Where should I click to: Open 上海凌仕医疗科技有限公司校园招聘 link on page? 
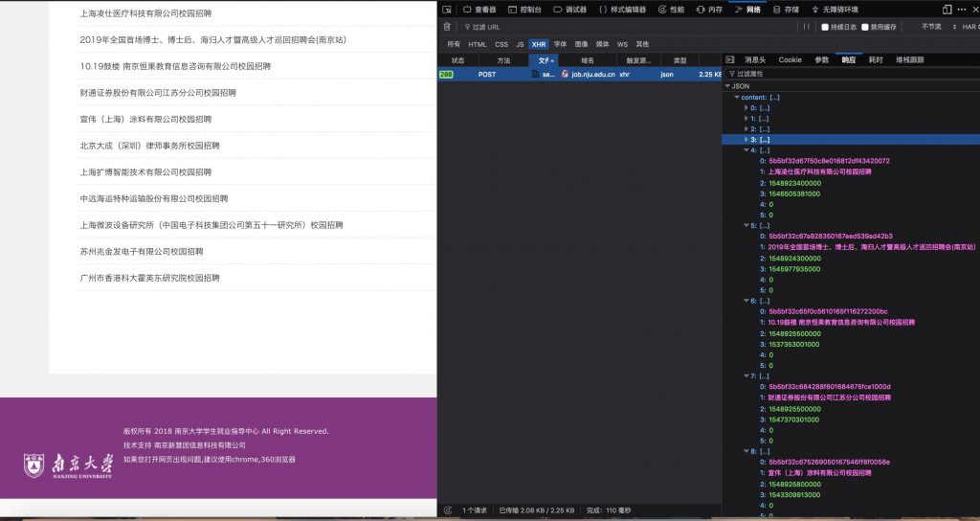tap(145, 13)
